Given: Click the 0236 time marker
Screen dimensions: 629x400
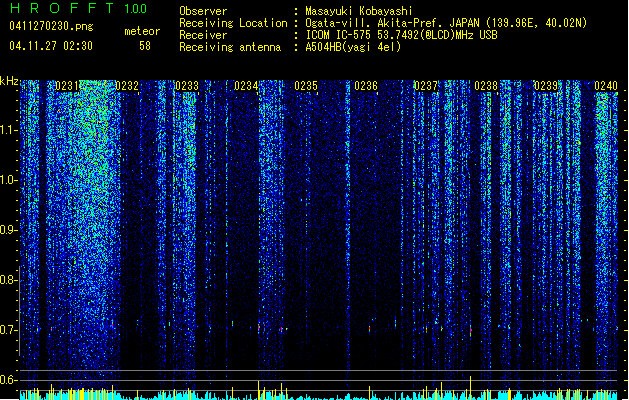Looking at the screenshot, I should click(x=366, y=86).
